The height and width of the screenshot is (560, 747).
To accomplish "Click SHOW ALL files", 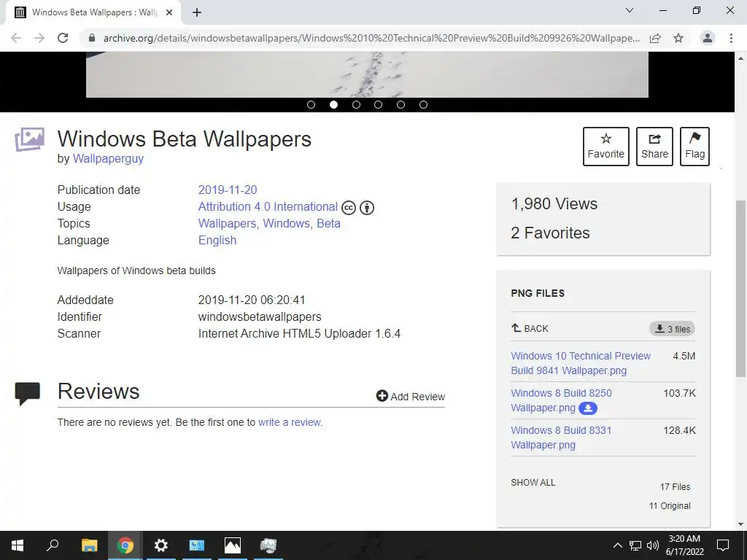I will tap(533, 483).
